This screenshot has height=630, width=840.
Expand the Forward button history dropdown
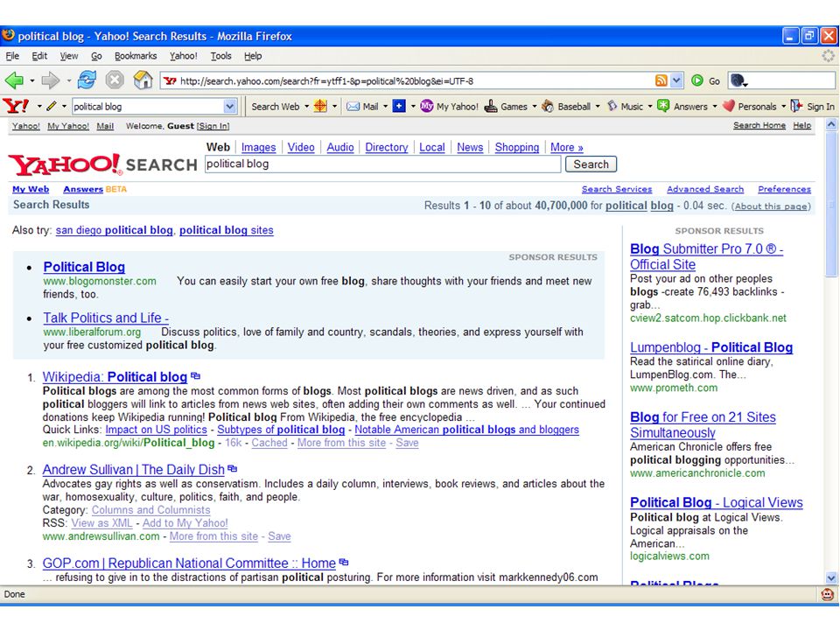pyautogui.click(x=68, y=80)
